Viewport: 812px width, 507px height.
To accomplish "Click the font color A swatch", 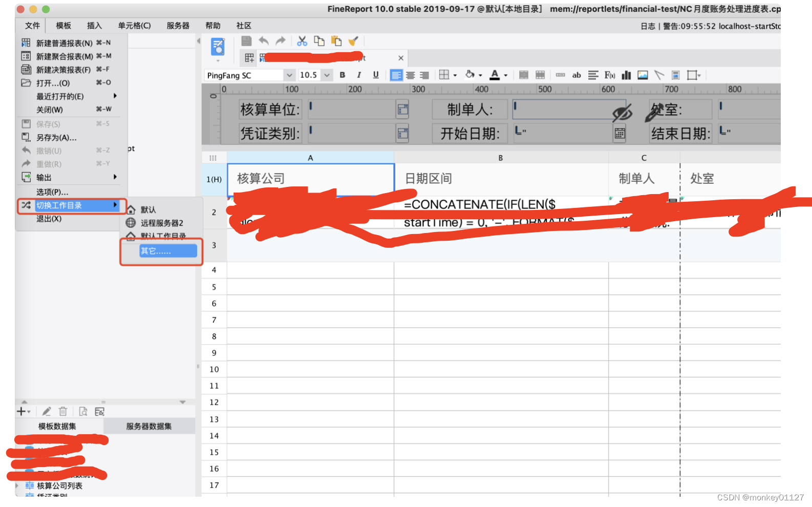I will coord(495,75).
